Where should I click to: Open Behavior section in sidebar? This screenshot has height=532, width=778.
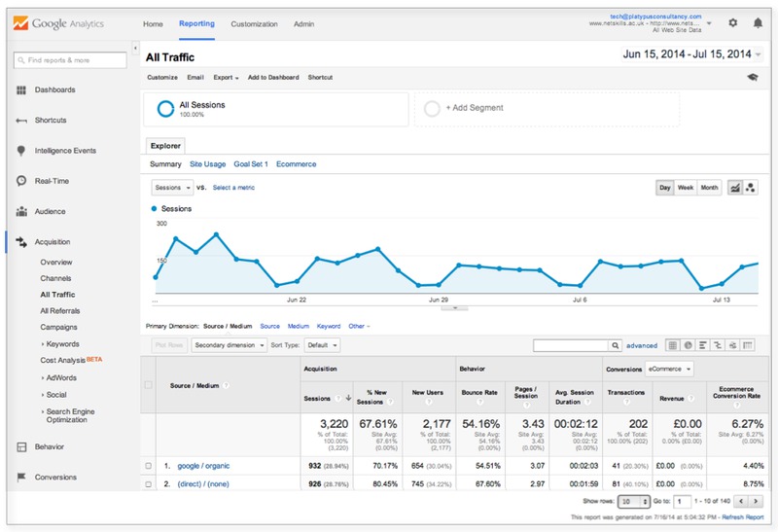click(50, 446)
